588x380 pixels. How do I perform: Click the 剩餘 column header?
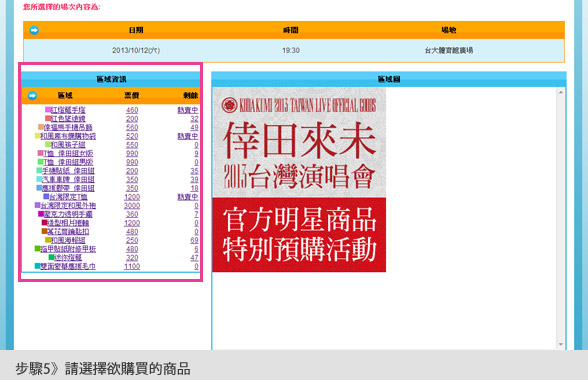pos(190,96)
